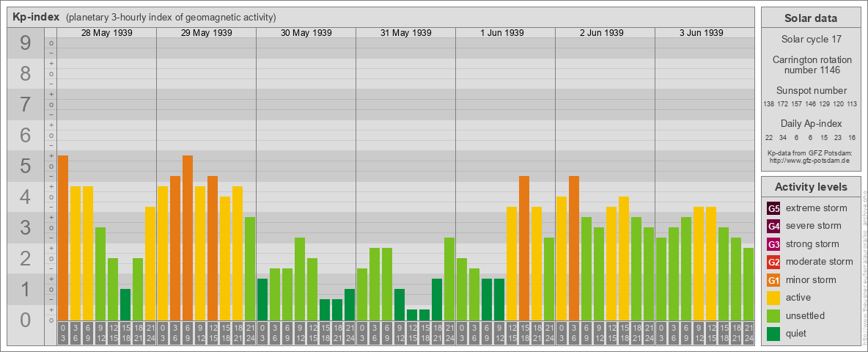This screenshot has width=868, height=352.
Task: Click the G3 strong storm legend icon
Action: click(773, 244)
